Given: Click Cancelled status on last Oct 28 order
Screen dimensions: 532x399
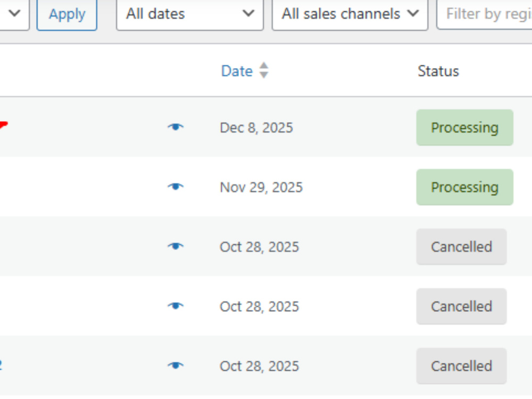Looking at the screenshot, I should click(x=461, y=366).
